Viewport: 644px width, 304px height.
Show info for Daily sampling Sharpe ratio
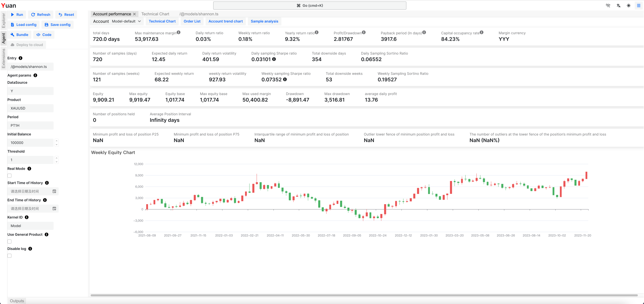[x=274, y=59]
